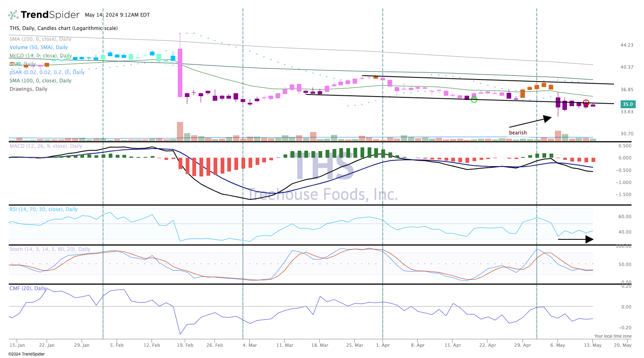
Task: Click the 5. Feb date label
Action: pyautogui.click(x=117, y=345)
